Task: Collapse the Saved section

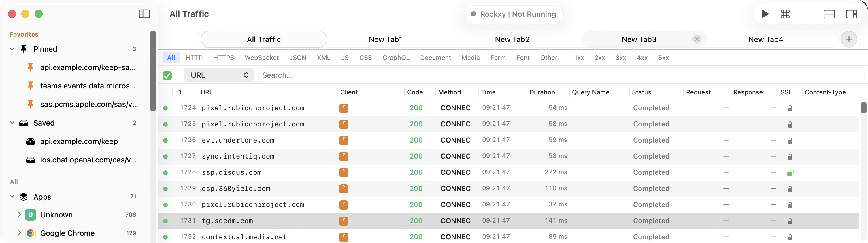Action: [12, 123]
